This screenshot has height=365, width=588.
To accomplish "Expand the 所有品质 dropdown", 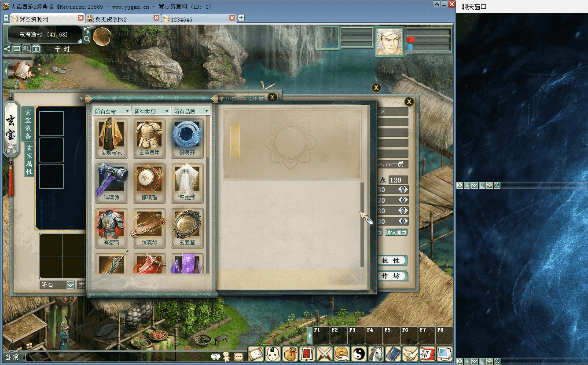I will (x=191, y=111).
